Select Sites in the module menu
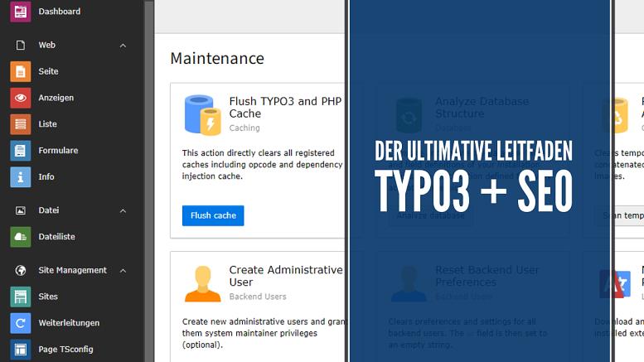This screenshot has width=644, height=362. [48, 297]
